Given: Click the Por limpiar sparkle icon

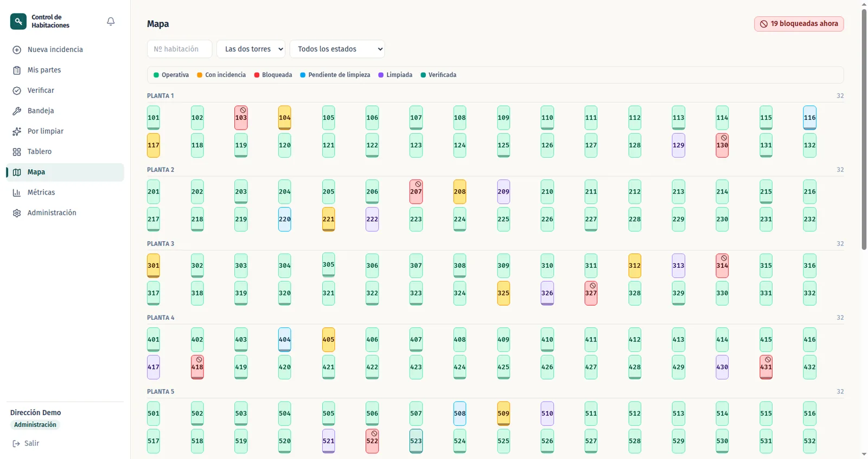Looking at the screenshot, I should [x=17, y=131].
